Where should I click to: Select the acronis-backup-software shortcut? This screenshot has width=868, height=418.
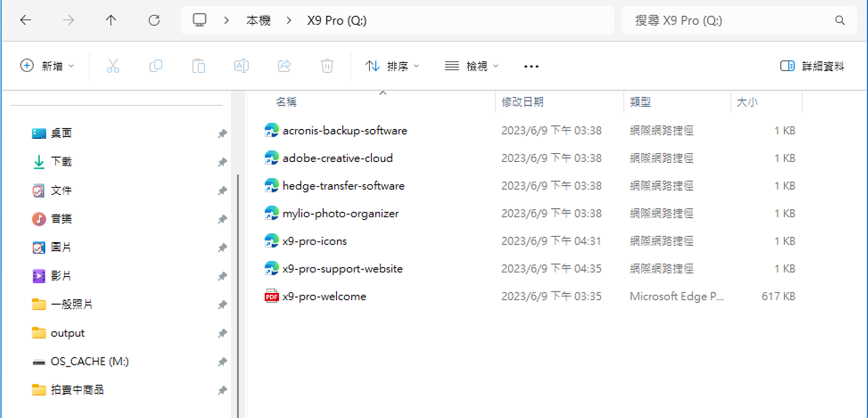[x=345, y=131]
